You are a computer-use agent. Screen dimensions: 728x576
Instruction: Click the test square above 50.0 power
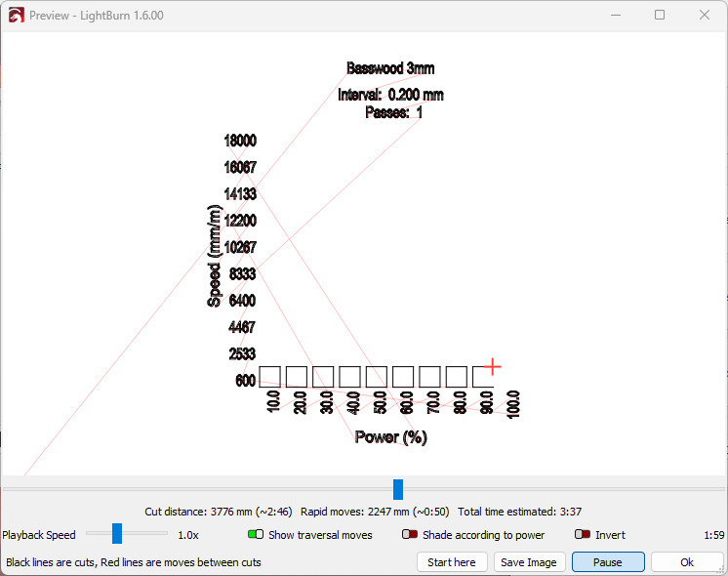coord(377,377)
